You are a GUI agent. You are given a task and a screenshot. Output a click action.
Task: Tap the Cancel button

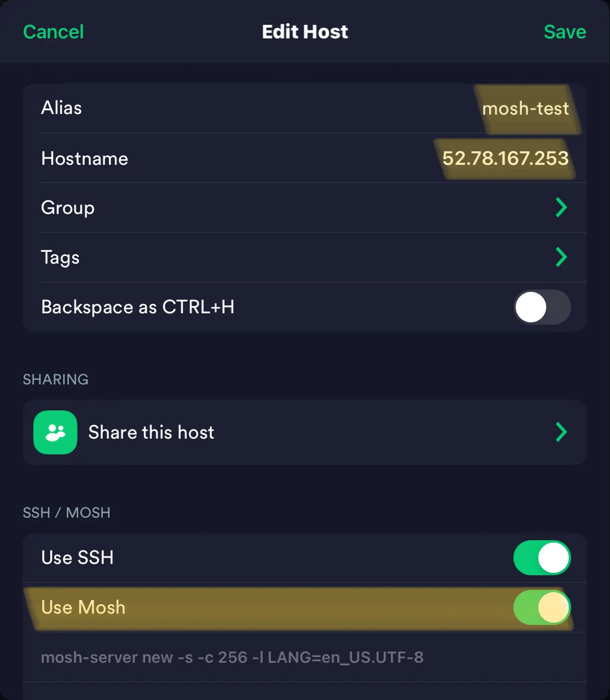[54, 32]
